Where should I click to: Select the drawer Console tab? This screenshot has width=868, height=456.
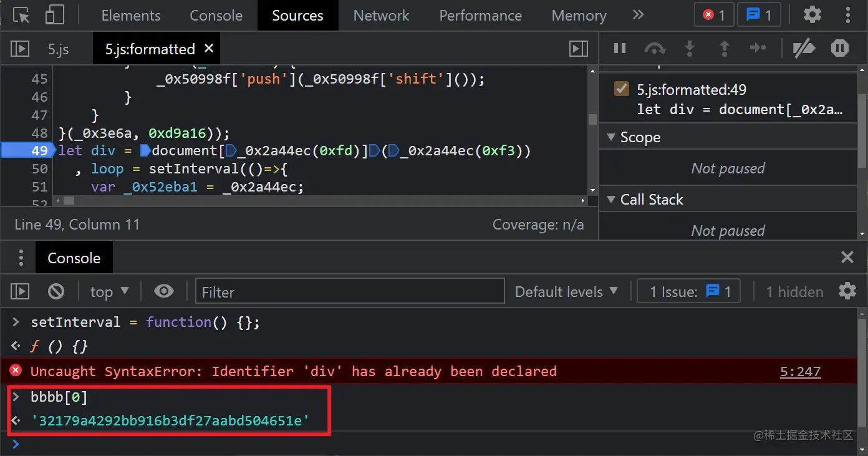74,258
